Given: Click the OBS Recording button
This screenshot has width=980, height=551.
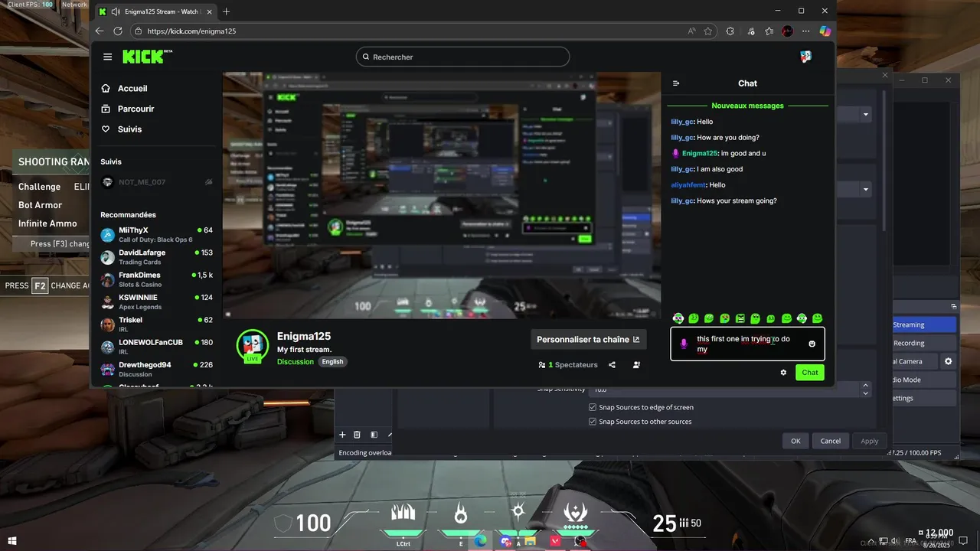Looking at the screenshot, I should (x=923, y=343).
